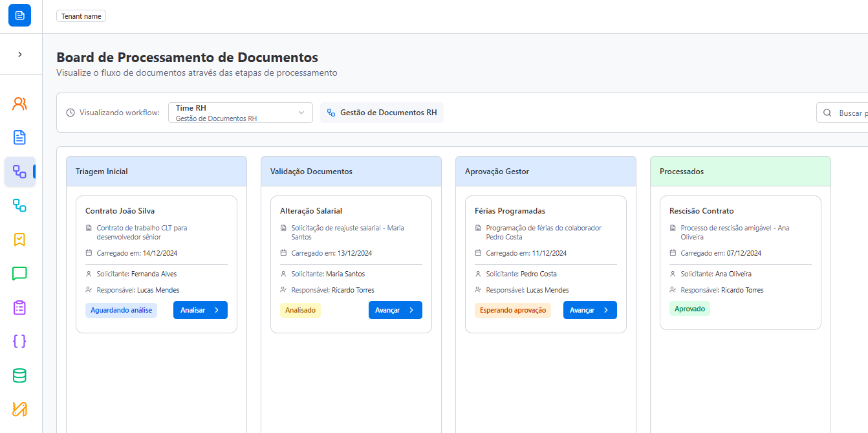The width and height of the screenshot is (868, 433).
Task: Focus the Buscar search field
Action: 847,113
